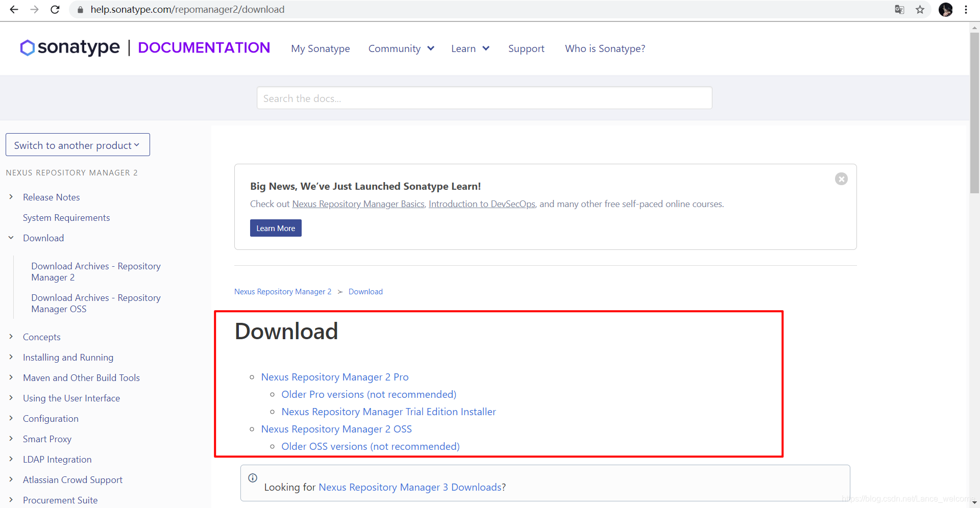Expand the Concepts tree arrow
The image size is (980, 508).
[11, 337]
